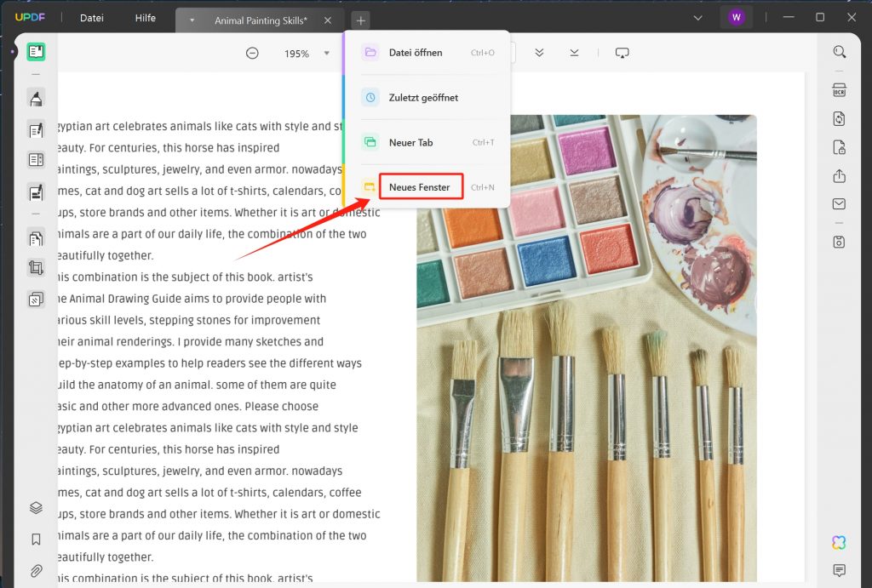This screenshot has height=588, width=872.
Task: Show the Layers panel
Action: point(36,507)
